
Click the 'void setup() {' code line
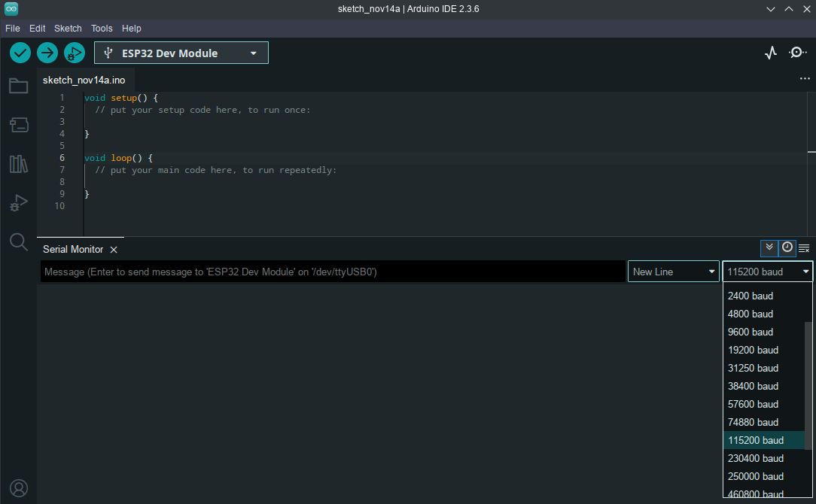point(120,98)
